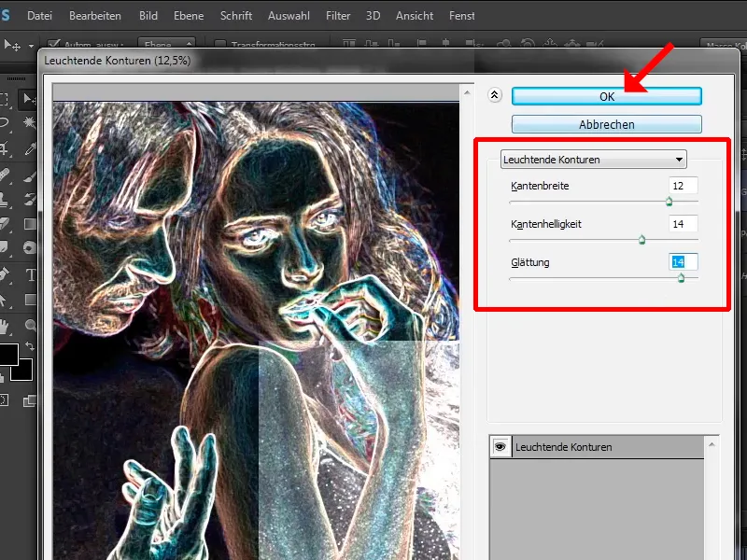
Task: Open the Ebene menu
Action: [x=189, y=16]
